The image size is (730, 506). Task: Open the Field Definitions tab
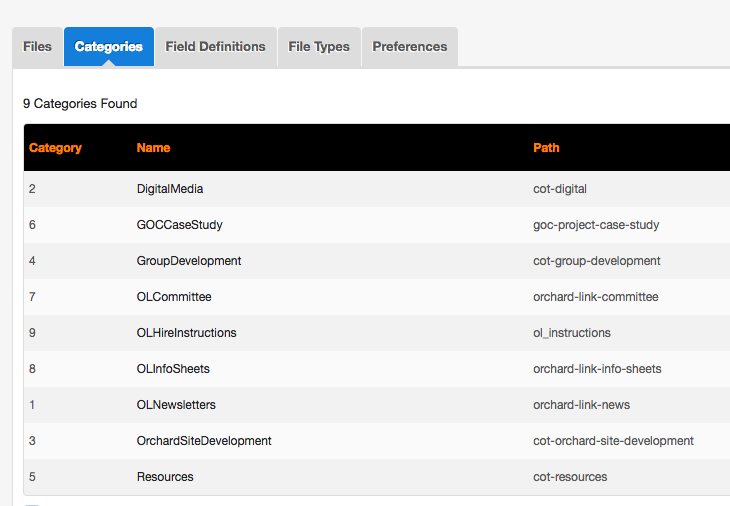click(x=215, y=47)
